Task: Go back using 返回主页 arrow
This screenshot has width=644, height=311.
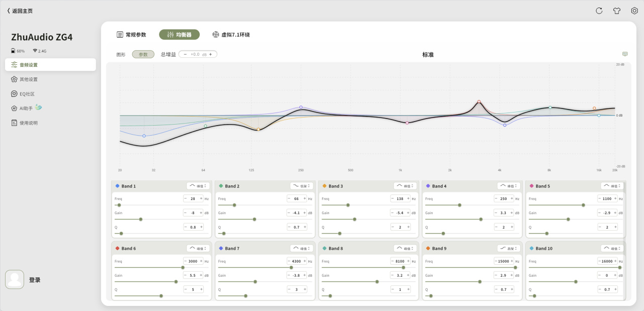Action: tap(20, 11)
